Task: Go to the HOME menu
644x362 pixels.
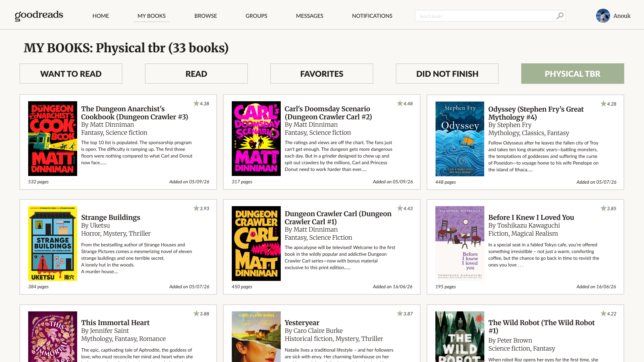Action: pos(101,16)
